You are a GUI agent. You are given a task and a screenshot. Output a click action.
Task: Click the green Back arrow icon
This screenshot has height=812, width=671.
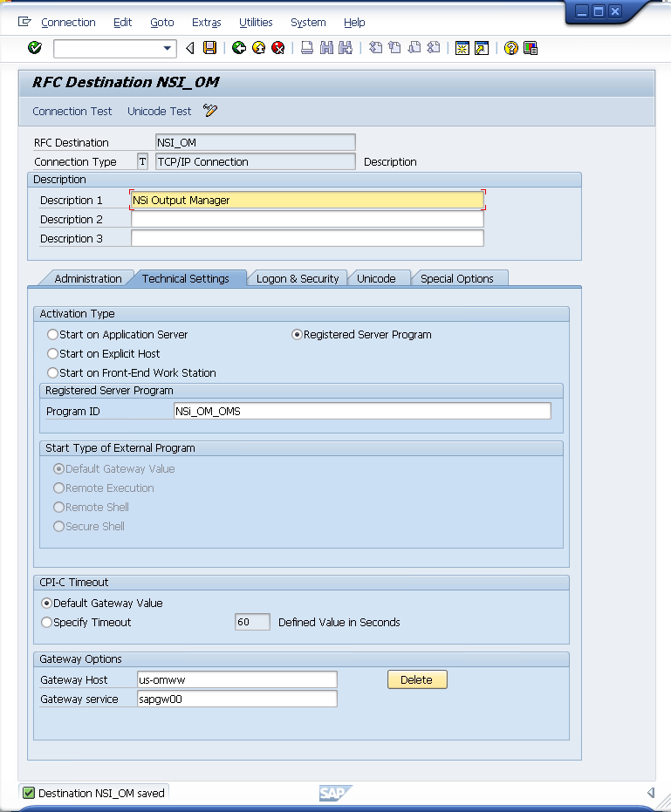click(x=238, y=48)
